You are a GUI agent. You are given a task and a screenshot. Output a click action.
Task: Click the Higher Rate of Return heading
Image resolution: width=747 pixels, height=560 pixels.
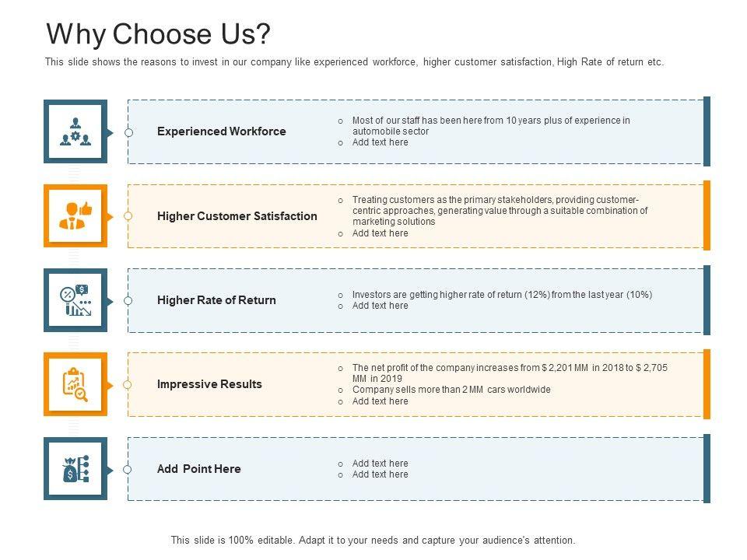216,300
